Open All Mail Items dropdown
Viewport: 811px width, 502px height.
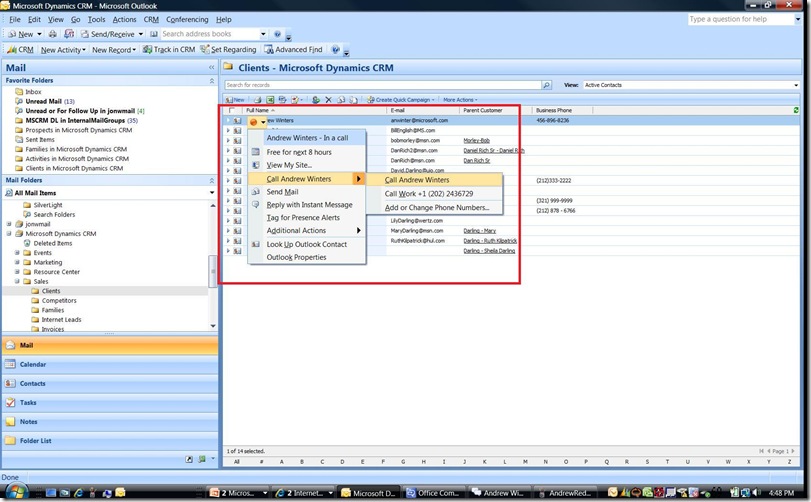(x=212, y=193)
